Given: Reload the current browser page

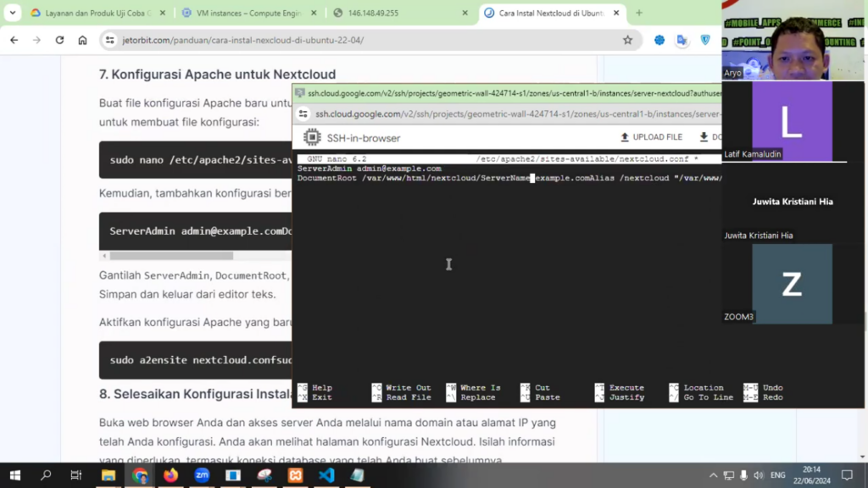Looking at the screenshot, I should point(59,40).
